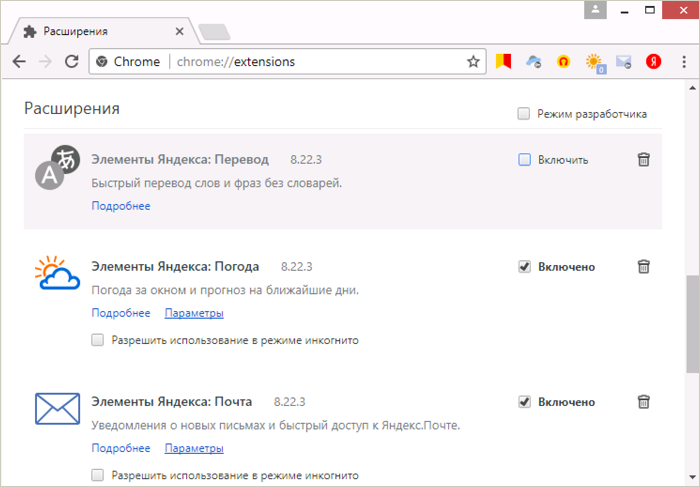
Task: Disable the Погода extension via Включено checkbox
Action: point(525,266)
